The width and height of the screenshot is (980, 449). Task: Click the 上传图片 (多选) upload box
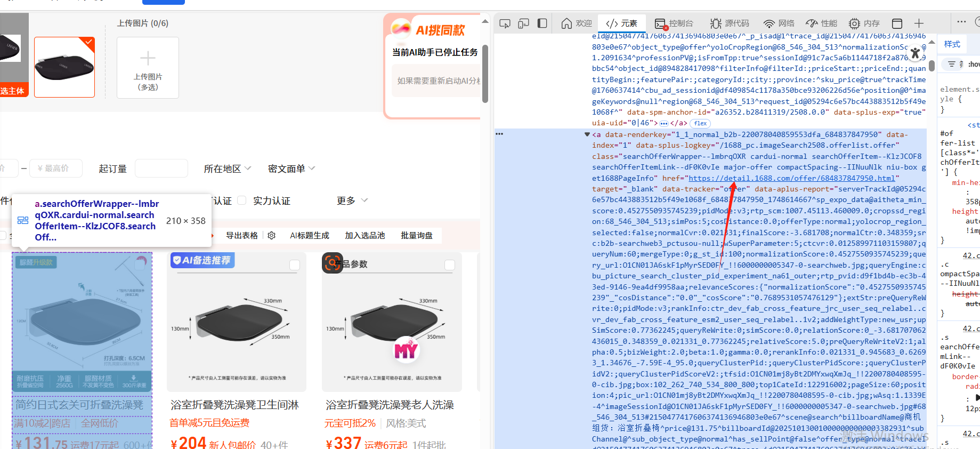coord(148,68)
